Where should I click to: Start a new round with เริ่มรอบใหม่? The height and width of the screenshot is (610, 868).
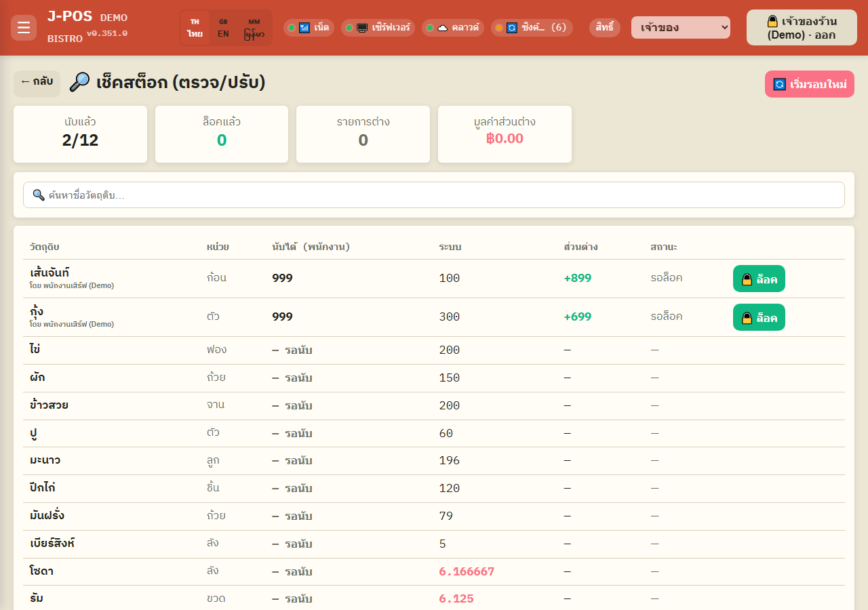click(x=810, y=84)
